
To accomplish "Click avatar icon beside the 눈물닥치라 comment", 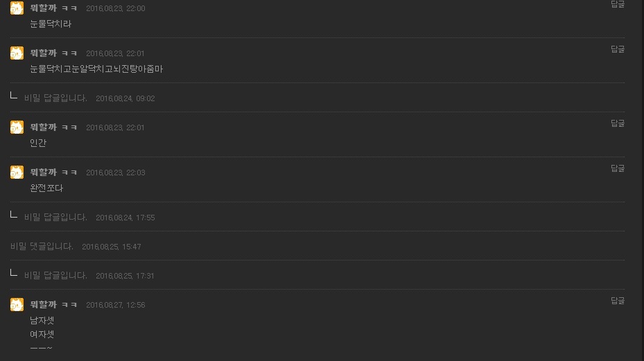I will coord(17,8).
